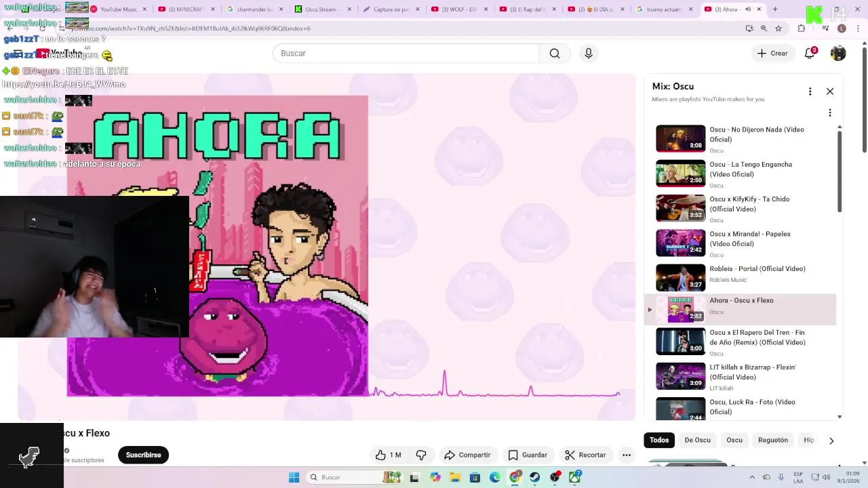
Task: Click the Crear button
Action: click(x=772, y=54)
